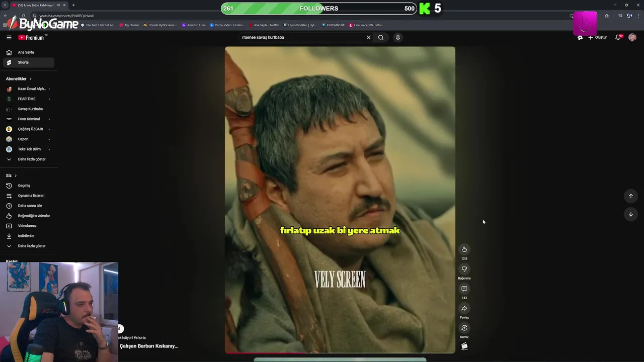Remix this Short

tap(464, 328)
